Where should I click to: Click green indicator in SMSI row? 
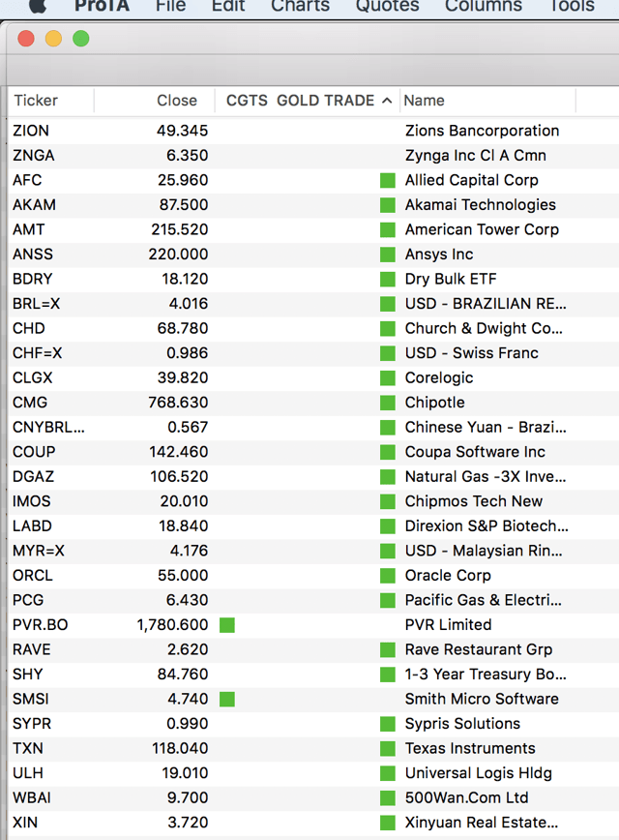click(x=227, y=699)
